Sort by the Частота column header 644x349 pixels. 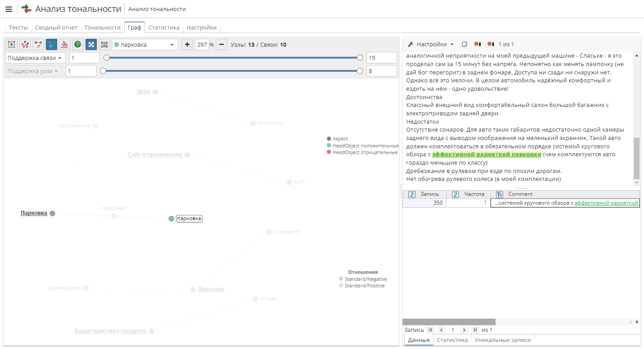point(468,194)
